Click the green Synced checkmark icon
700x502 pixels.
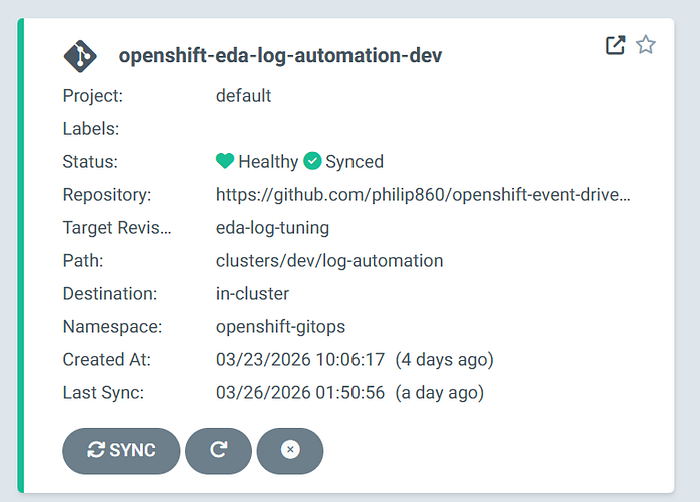[x=312, y=161]
